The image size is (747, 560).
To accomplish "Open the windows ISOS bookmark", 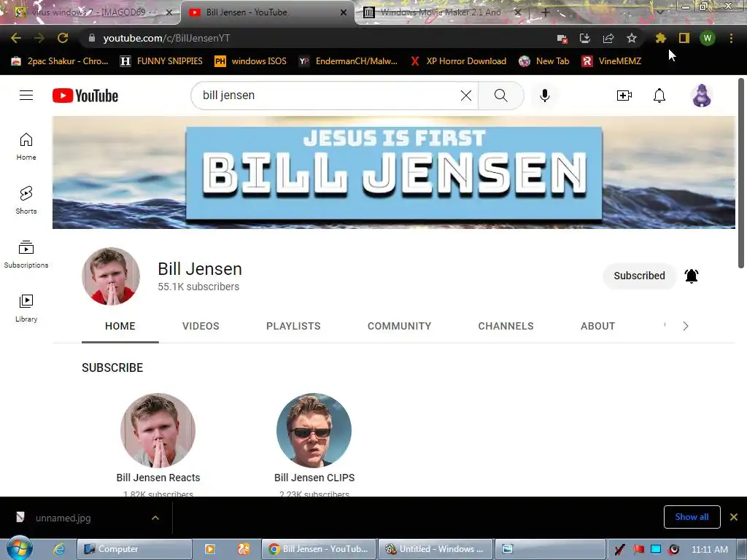I will point(251,61).
